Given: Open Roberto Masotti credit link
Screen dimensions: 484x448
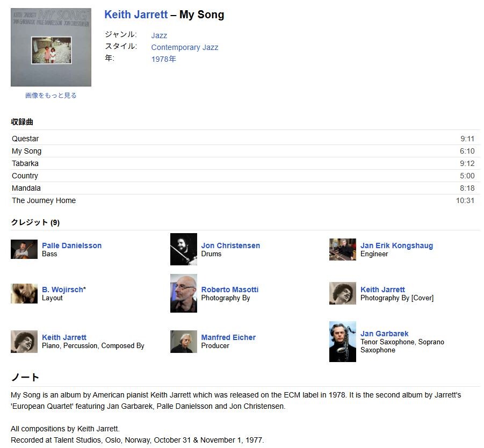Looking at the screenshot, I should 230,290.
